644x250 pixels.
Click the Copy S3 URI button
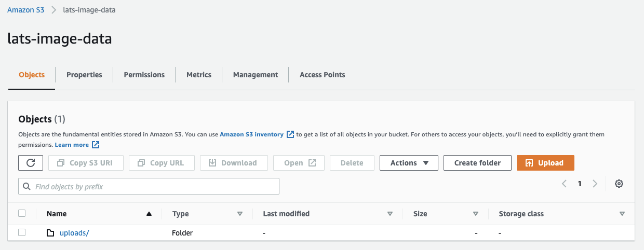(86, 163)
